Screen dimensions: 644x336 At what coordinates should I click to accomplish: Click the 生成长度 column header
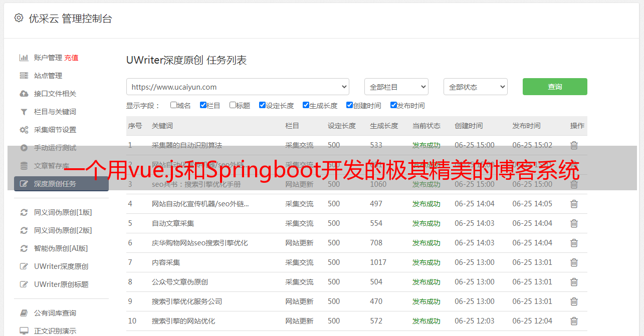pos(384,126)
